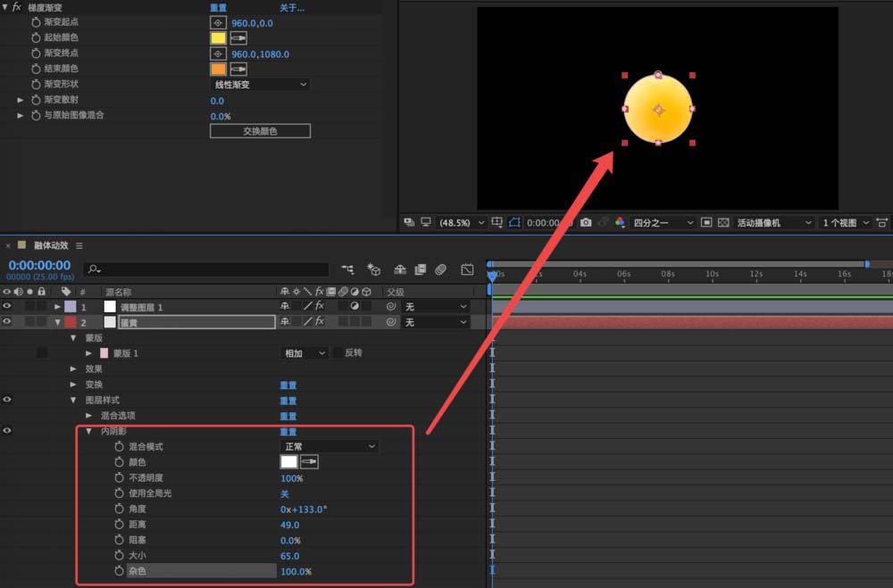Image resolution: width=893 pixels, height=588 pixels.
Task: Click the show channel RGB icon
Action: click(x=620, y=222)
